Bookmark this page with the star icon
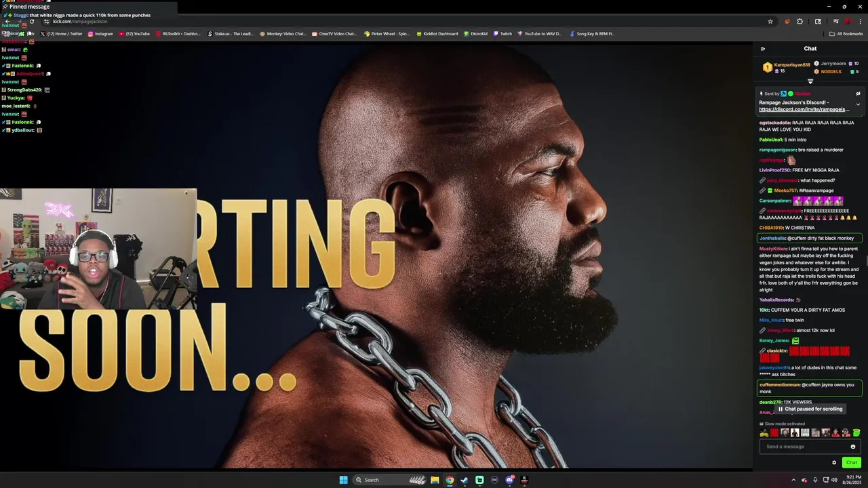 tap(770, 21)
